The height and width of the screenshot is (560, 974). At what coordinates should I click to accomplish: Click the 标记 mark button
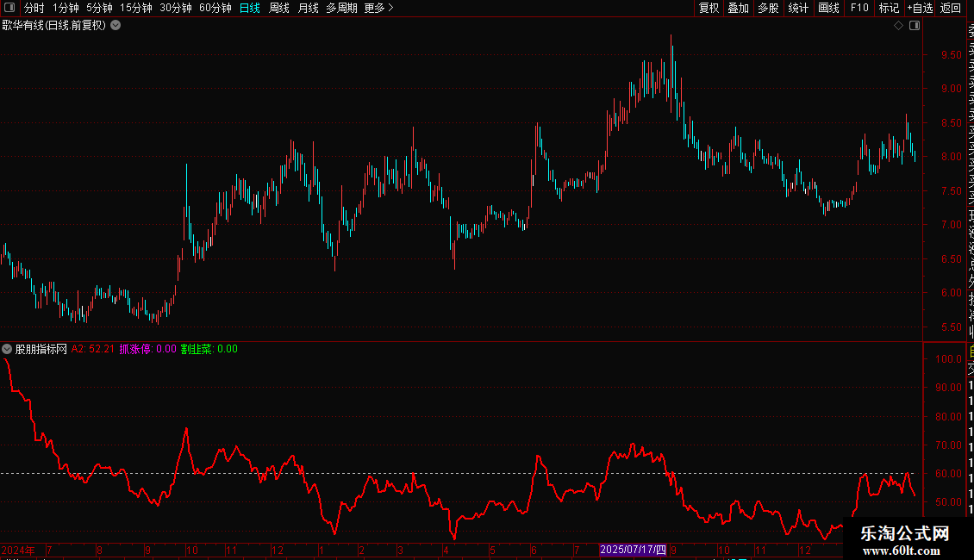pyautogui.click(x=889, y=8)
